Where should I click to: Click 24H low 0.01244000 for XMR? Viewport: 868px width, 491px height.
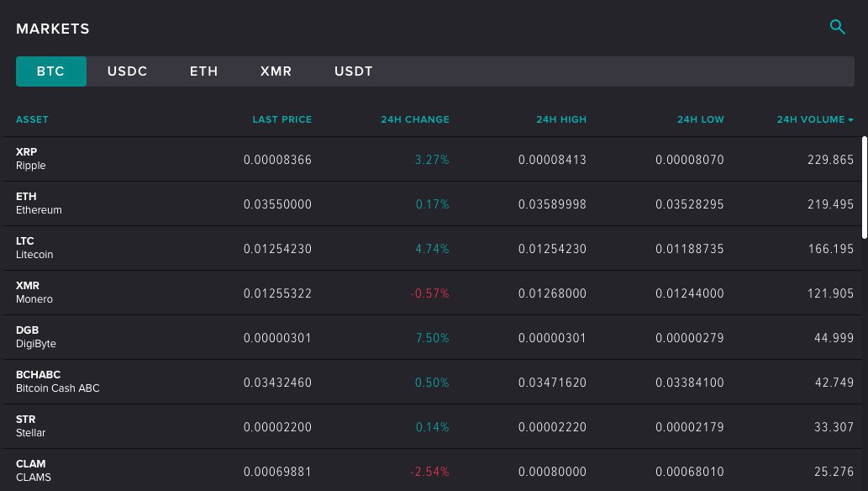pos(689,293)
